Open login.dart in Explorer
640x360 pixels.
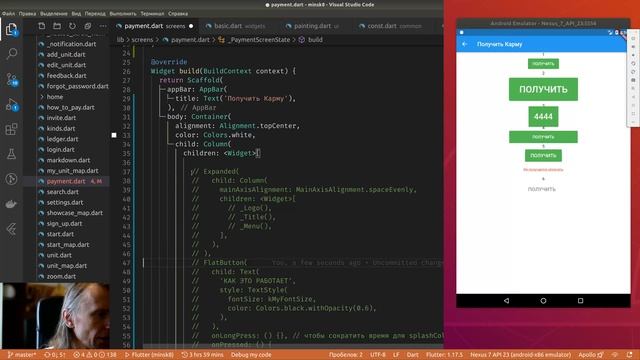[60, 149]
